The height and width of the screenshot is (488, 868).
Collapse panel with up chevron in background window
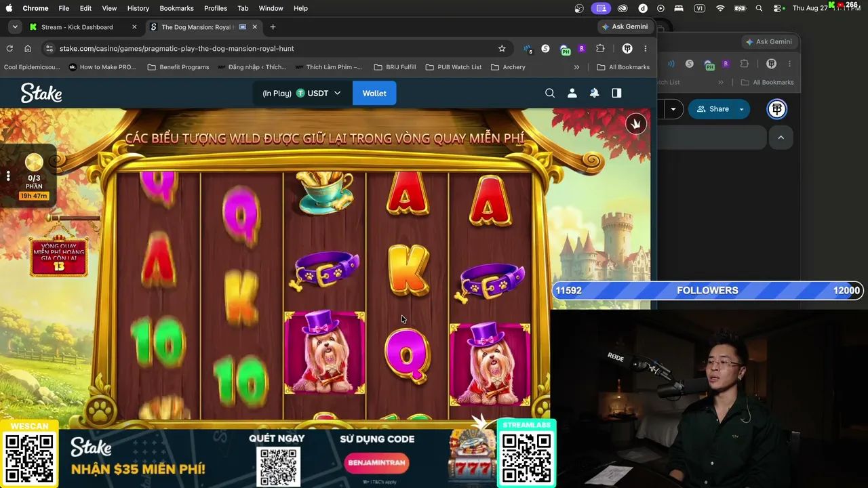click(781, 137)
